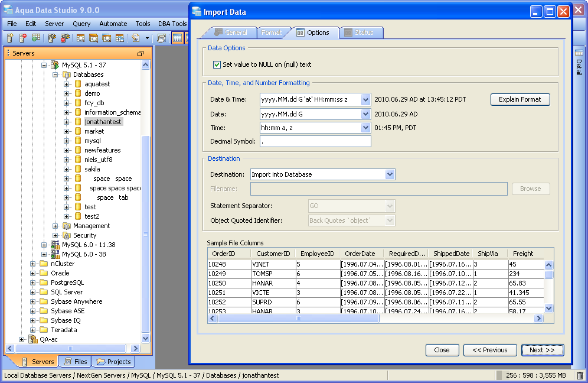The image size is (588, 383).
Task: Switch to the General tab in Import Data
Action: pos(231,33)
